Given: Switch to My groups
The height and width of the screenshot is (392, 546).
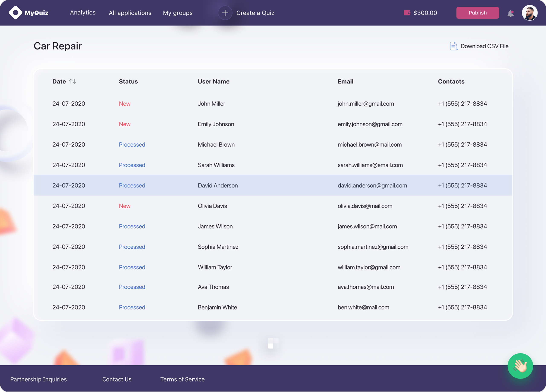Looking at the screenshot, I should [178, 13].
